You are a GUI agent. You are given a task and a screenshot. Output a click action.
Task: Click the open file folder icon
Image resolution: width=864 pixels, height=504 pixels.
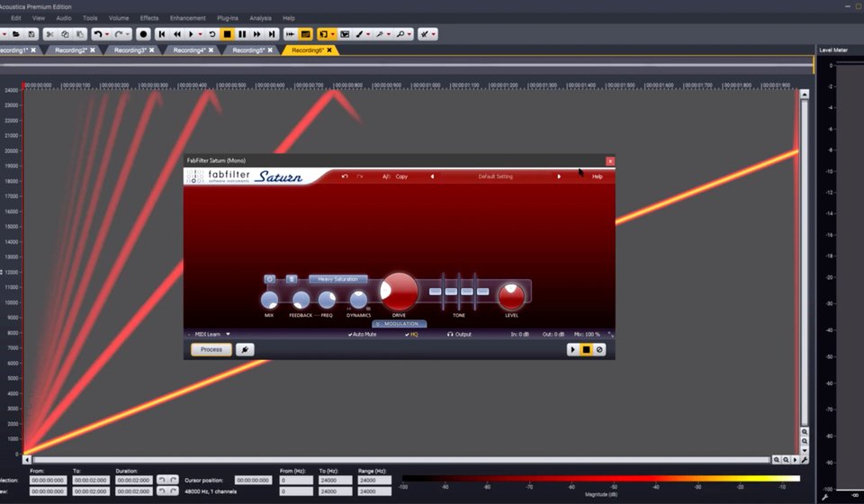16,34
